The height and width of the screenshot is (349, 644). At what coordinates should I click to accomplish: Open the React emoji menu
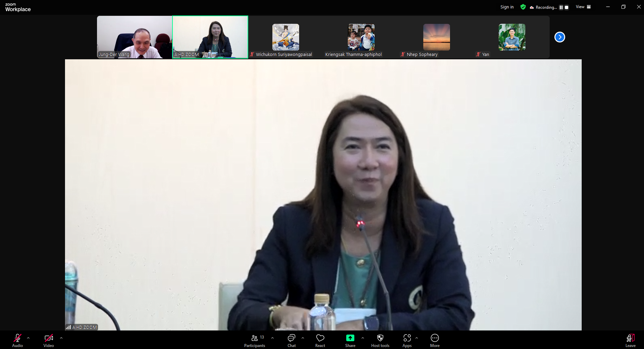(x=320, y=341)
